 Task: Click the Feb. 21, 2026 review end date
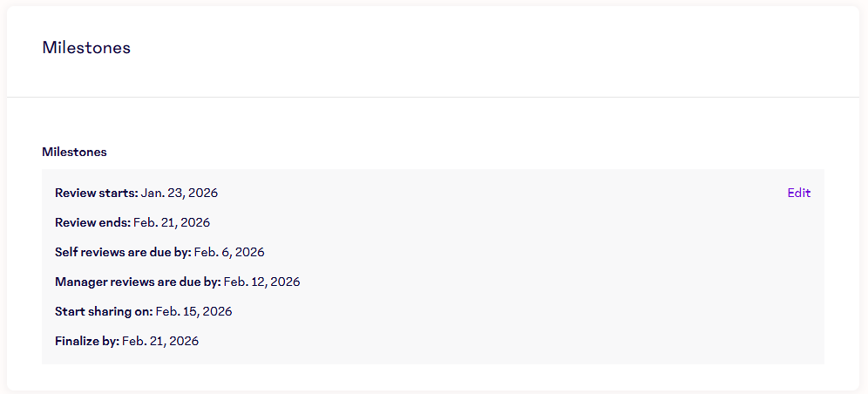pyautogui.click(x=172, y=222)
